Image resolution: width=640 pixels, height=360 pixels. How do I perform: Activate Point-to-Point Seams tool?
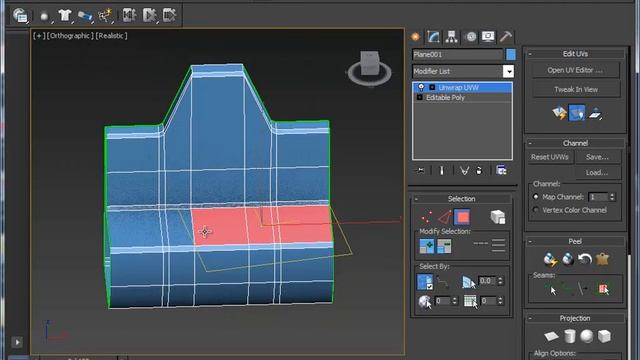(567, 289)
